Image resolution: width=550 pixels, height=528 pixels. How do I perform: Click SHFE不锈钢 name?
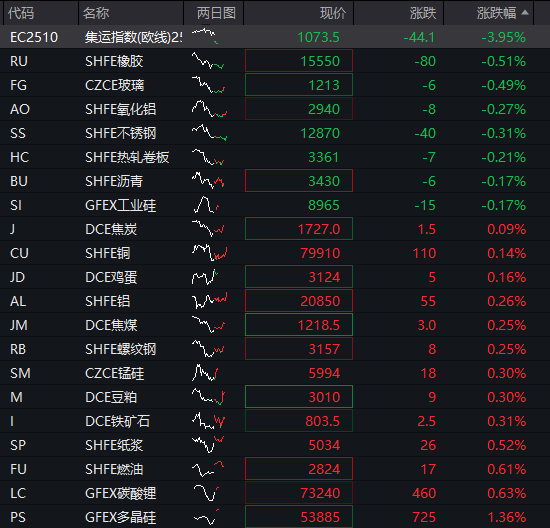(120, 133)
